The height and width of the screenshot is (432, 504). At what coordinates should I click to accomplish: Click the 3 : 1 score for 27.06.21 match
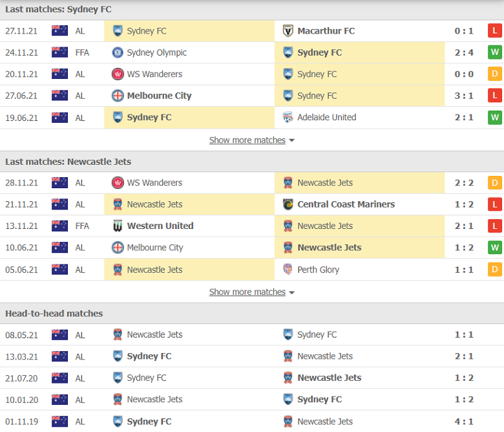464,96
